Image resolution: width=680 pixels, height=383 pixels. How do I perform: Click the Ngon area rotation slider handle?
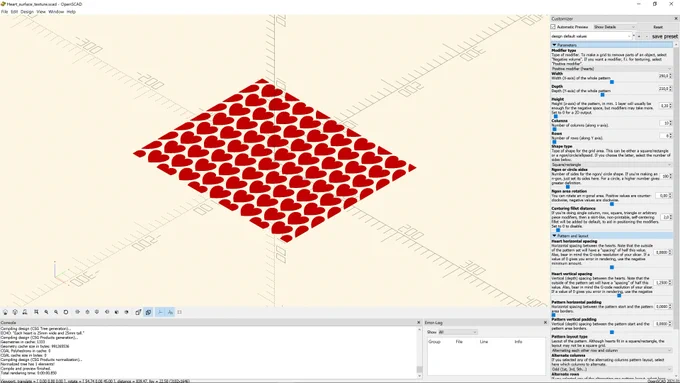pos(612,204)
